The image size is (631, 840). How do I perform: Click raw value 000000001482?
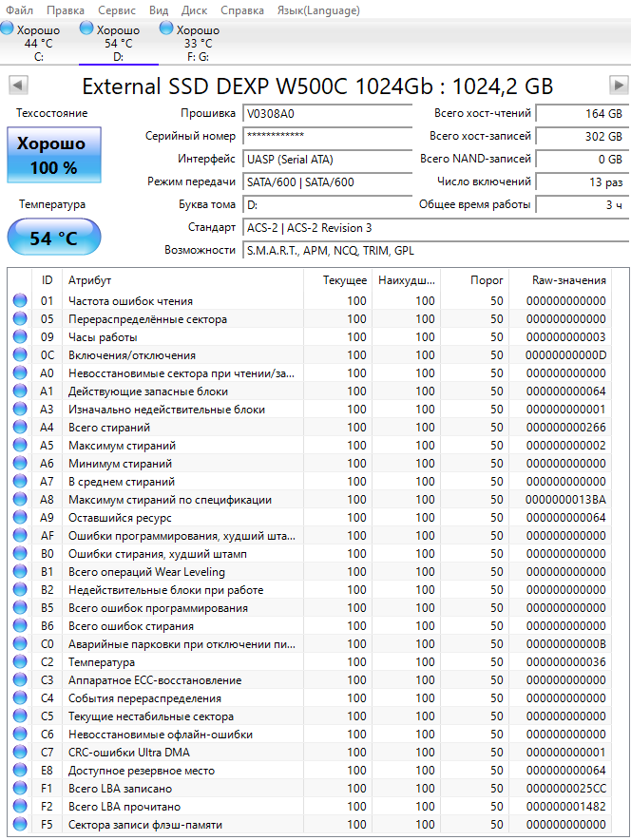pos(565,807)
